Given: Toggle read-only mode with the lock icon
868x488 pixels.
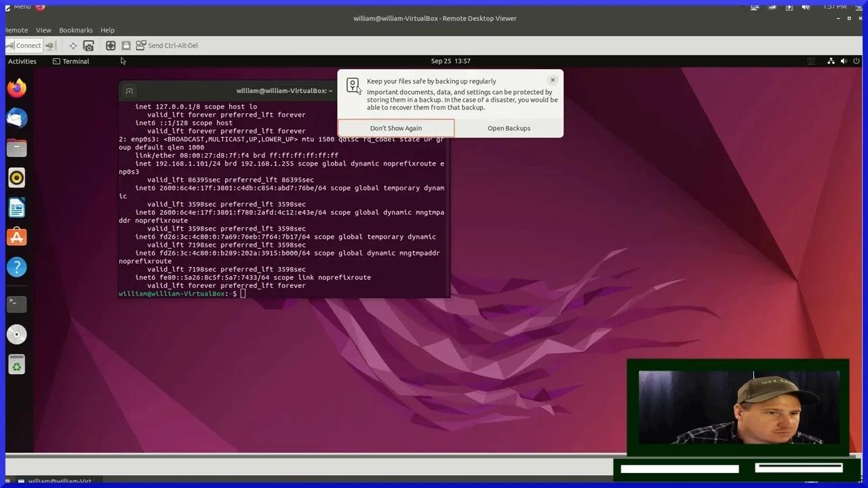Looking at the screenshot, I should [x=126, y=45].
